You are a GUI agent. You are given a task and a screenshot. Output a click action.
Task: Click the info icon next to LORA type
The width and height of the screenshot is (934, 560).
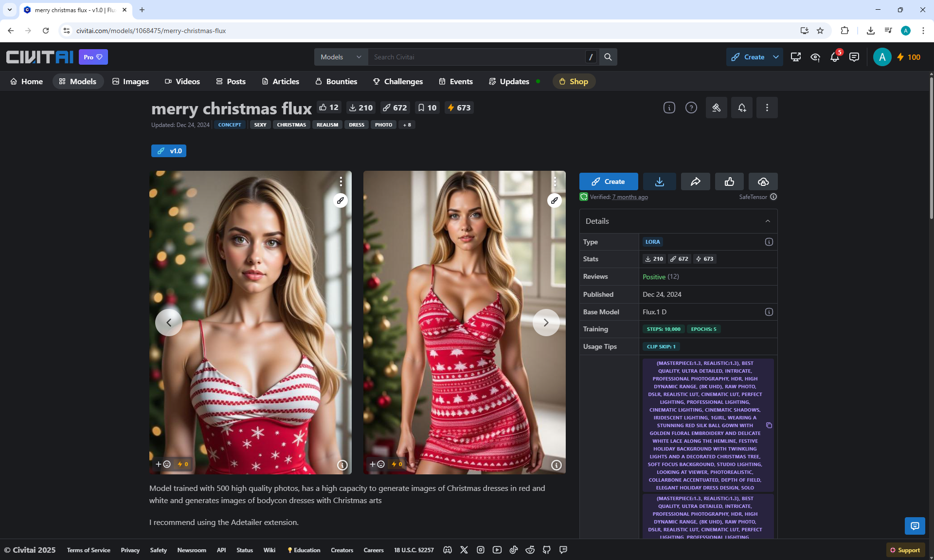point(769,242)
